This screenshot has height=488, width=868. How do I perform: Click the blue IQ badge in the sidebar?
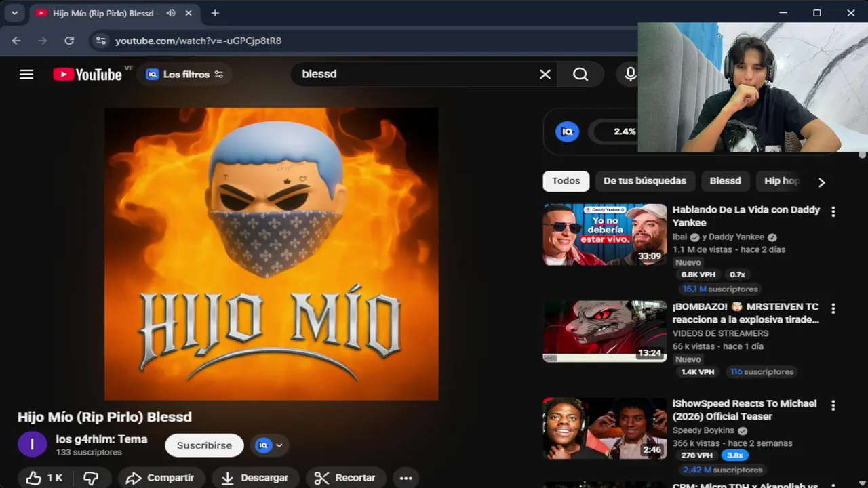(567, 131)
